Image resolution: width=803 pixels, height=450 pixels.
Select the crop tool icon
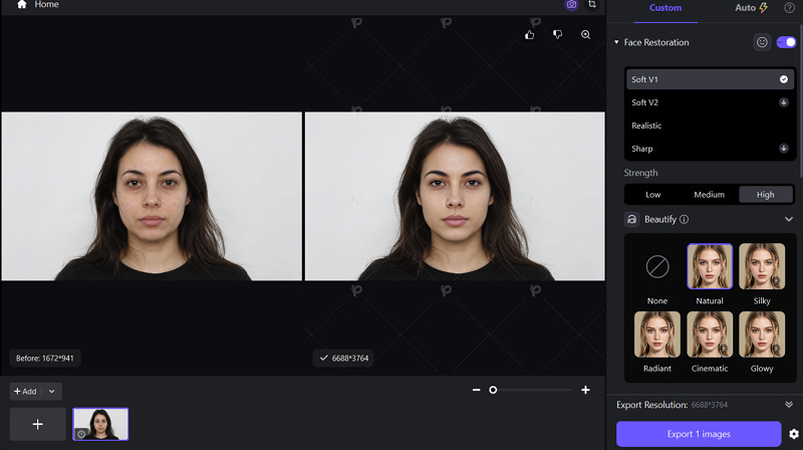tap(592, 5)
